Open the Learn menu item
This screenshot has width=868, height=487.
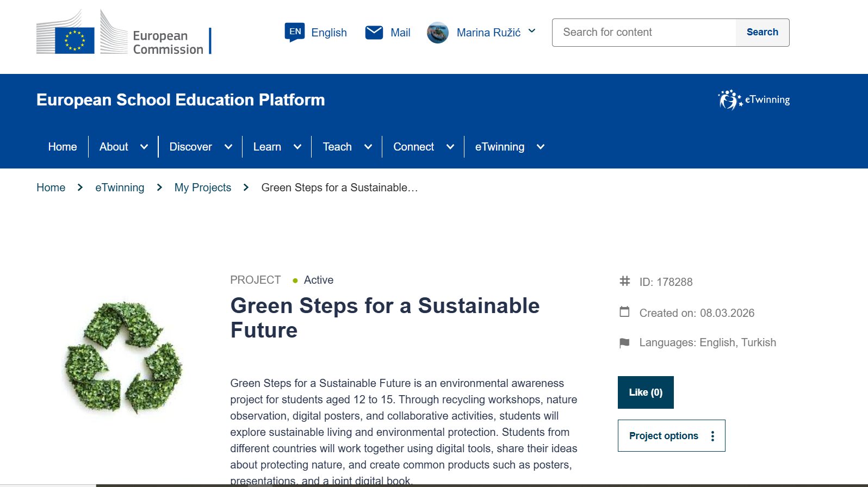point(267,147)
